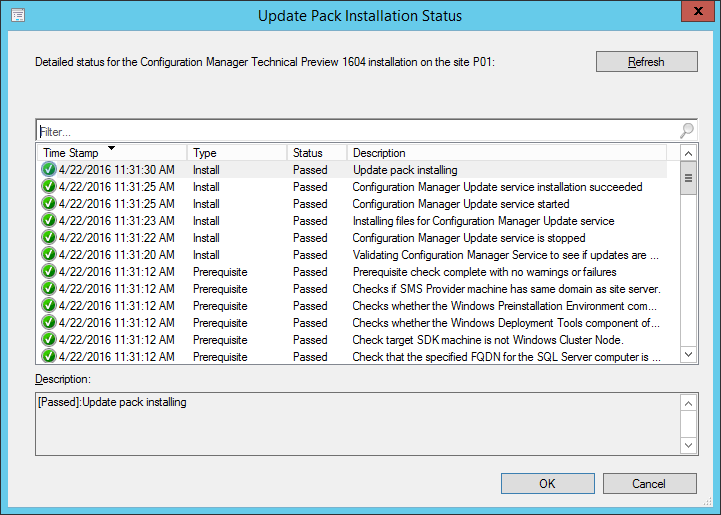Select 'Validating Configuration Manager Service' row text
The width and height of the screenshot is (721, 515).
pos(506,255)
